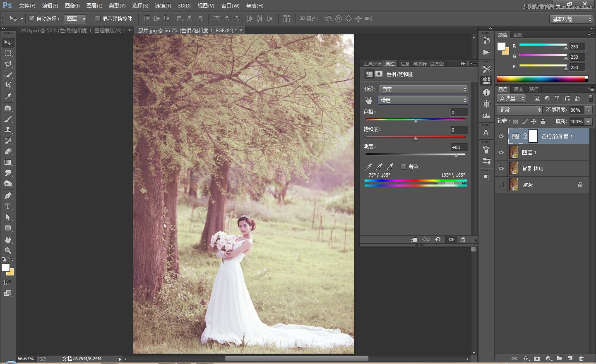This screenshot has width=596, height=364.
Task: Enable the 着色 colorize checkbox
Action: click(x=404, y=167)
